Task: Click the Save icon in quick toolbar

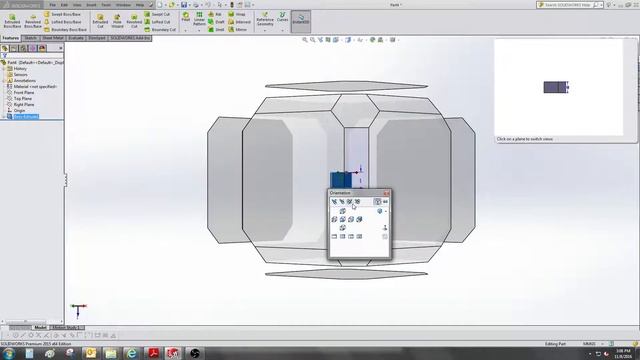Action: (x=184, y=5)
